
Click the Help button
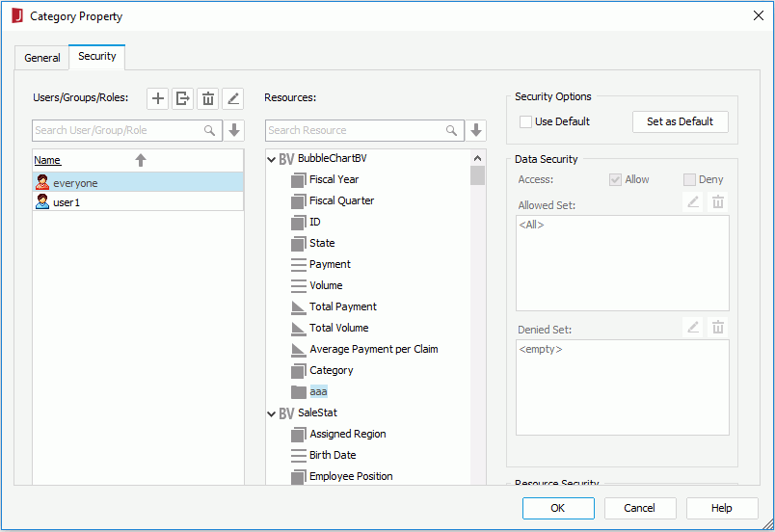coord(722,508)
